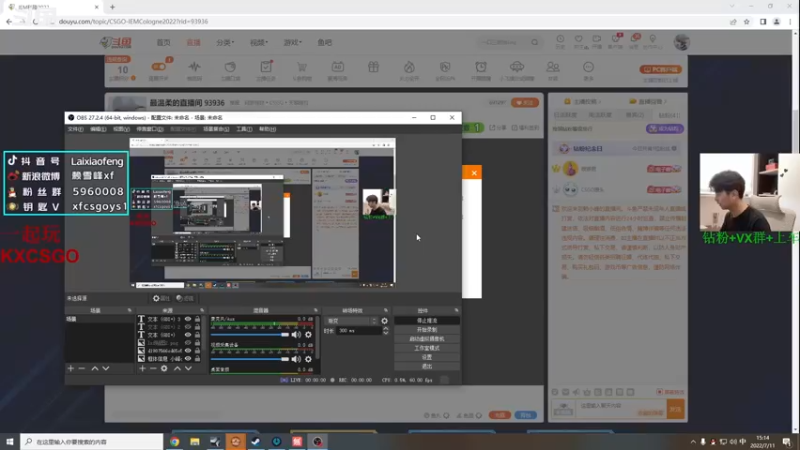Click 视频采集设备 volume slider
This screenshot has width=800, height=450.
(250, 359)
